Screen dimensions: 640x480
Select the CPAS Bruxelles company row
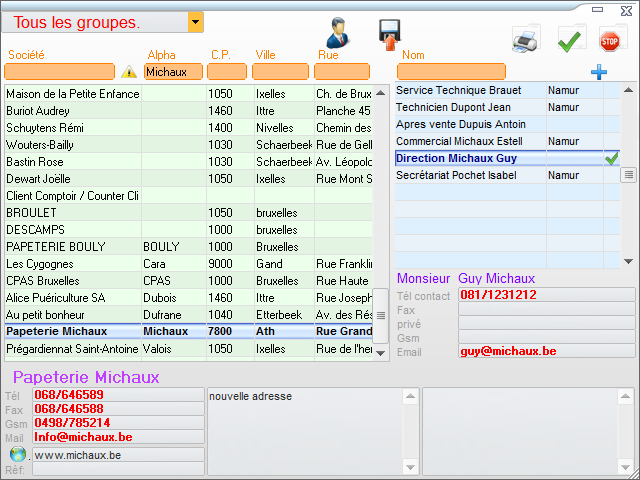[x=72, y=281]
